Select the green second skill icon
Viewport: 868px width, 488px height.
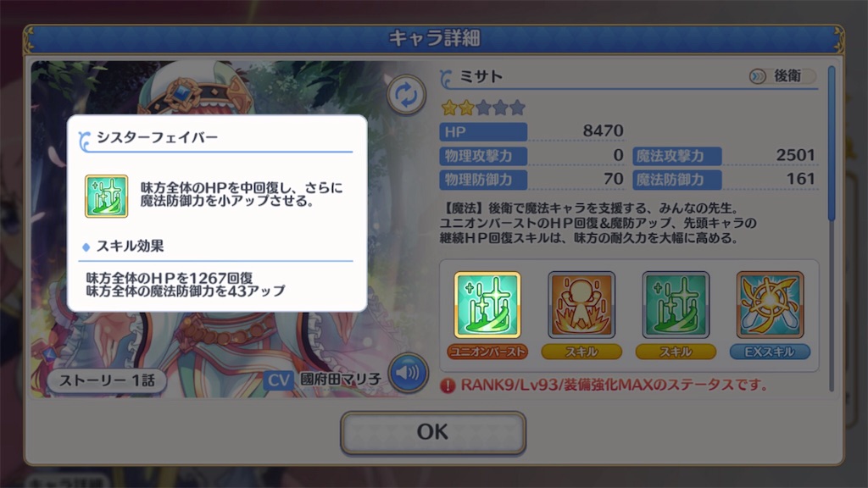coord(676,304)
